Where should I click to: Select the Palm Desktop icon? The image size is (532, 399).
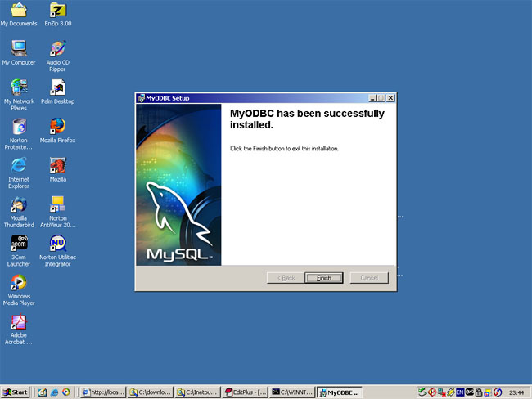coord(58,87)
